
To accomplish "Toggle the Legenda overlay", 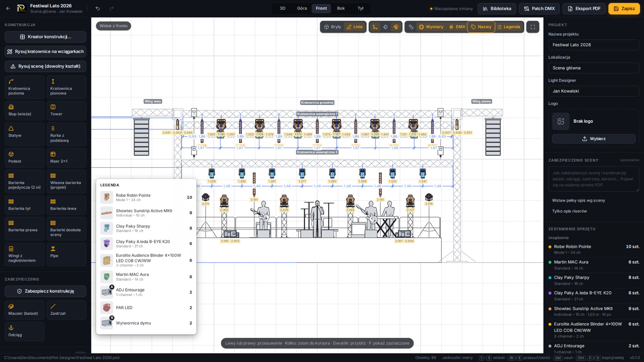I will coord(508,27).
